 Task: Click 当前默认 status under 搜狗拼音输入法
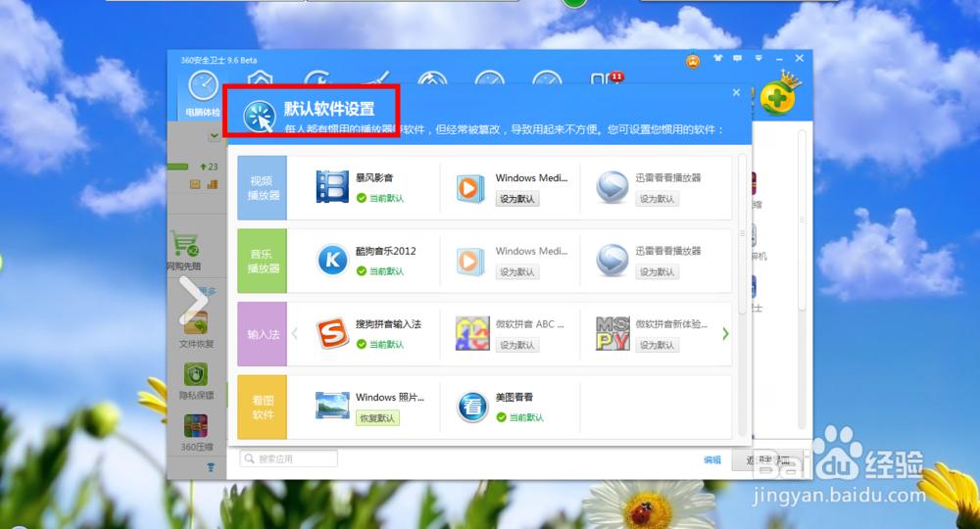pyautogui.click(x=380, y=344)
